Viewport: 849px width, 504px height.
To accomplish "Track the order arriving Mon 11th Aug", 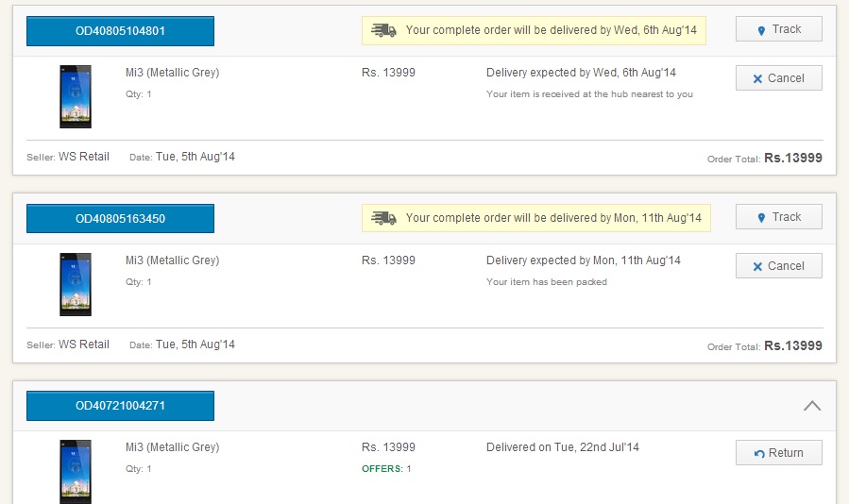I will tap(778, 217).
